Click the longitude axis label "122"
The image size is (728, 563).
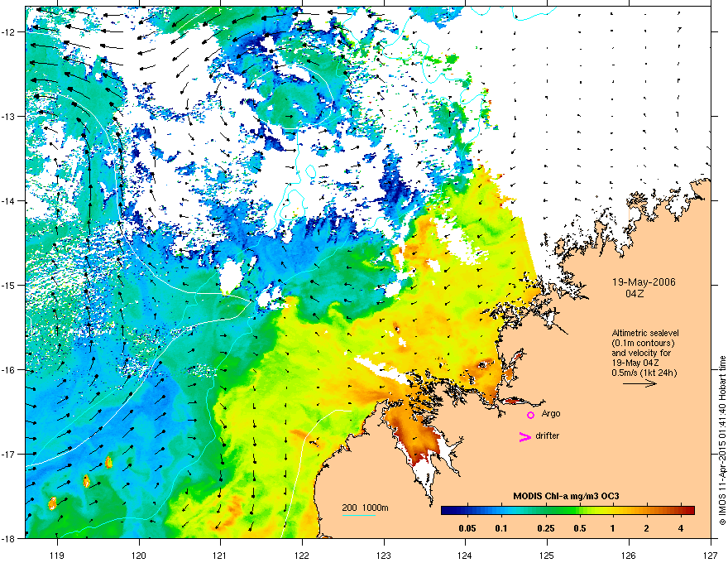302,555
